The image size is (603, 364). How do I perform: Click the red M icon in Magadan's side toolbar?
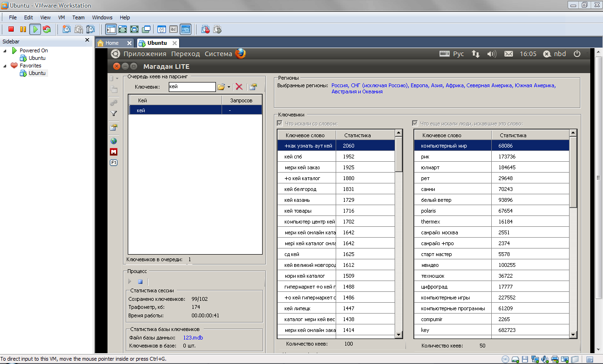pos(114,152)
